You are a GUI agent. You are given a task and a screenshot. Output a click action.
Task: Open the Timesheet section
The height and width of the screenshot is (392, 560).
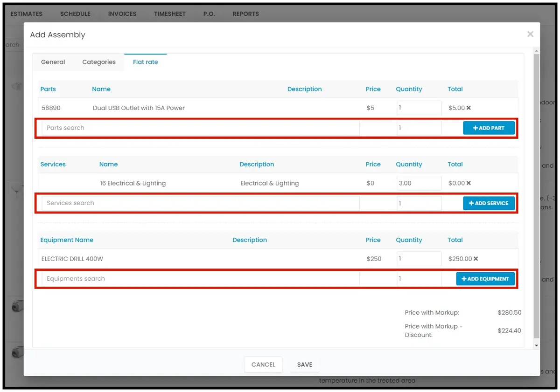point(170,14)
